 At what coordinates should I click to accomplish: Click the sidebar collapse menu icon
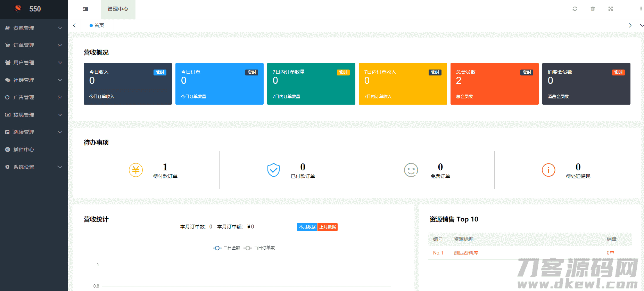point(85,9)
